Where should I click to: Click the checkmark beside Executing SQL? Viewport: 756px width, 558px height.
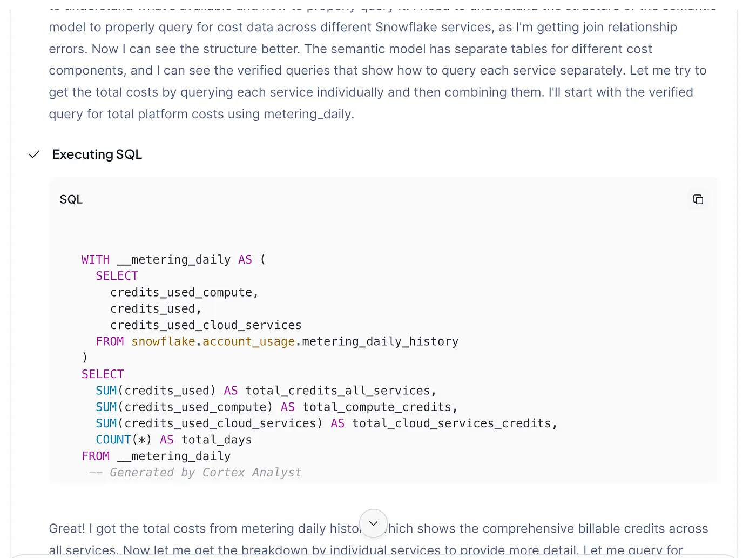(x=34, y=154)
